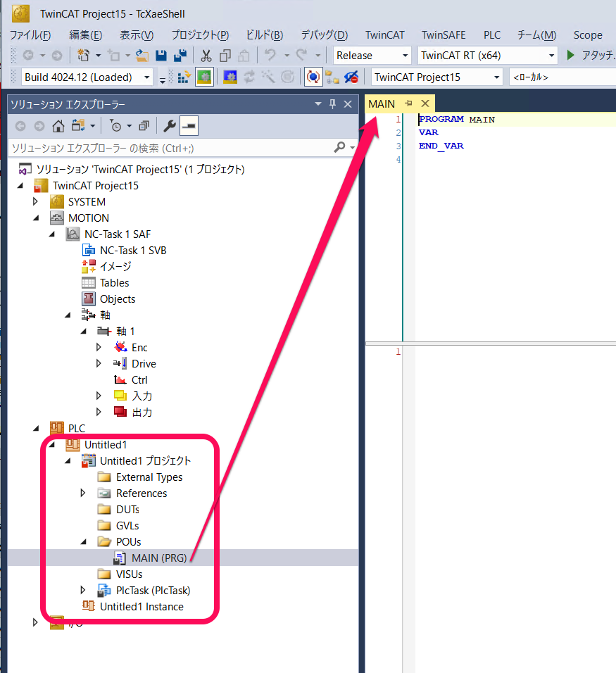Click the New Project toolbar icon
The height and width of the screenshot is (673, 616).
[83, 56]
